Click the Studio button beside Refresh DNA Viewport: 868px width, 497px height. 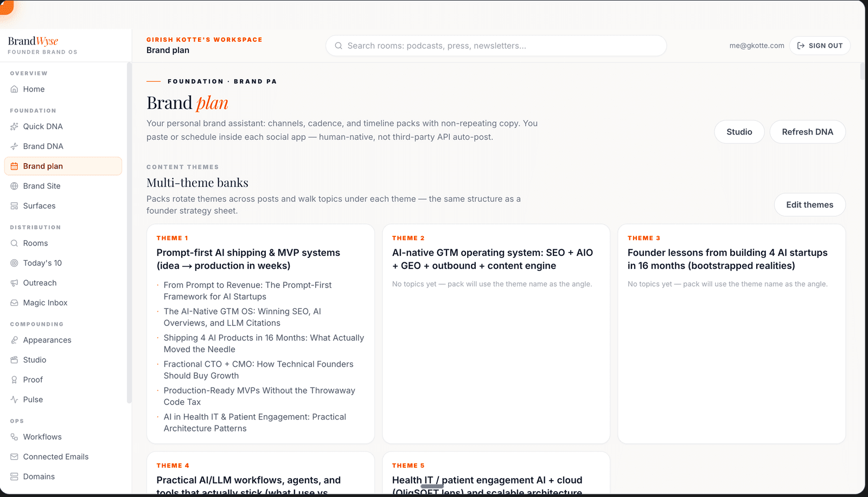(739, 132)
